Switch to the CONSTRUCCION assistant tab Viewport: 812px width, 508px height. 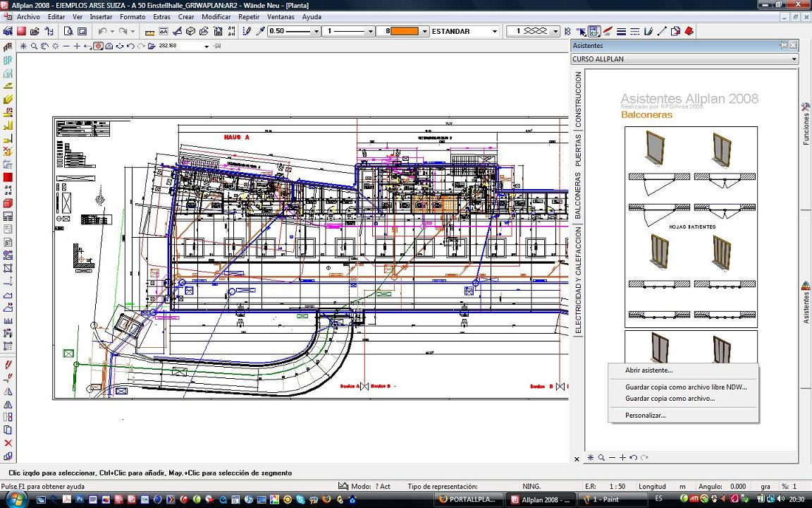click(579, 99)
